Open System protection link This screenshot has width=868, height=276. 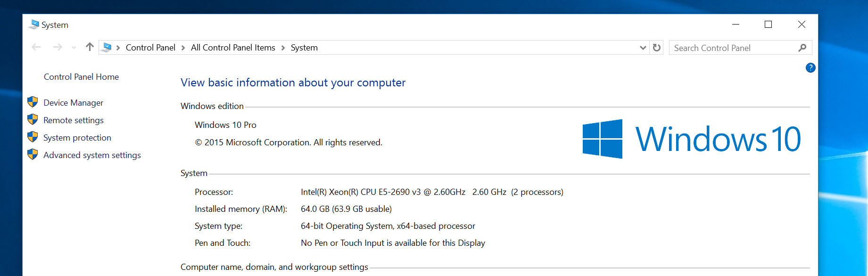pyautogui.click(x=77, y=138)
